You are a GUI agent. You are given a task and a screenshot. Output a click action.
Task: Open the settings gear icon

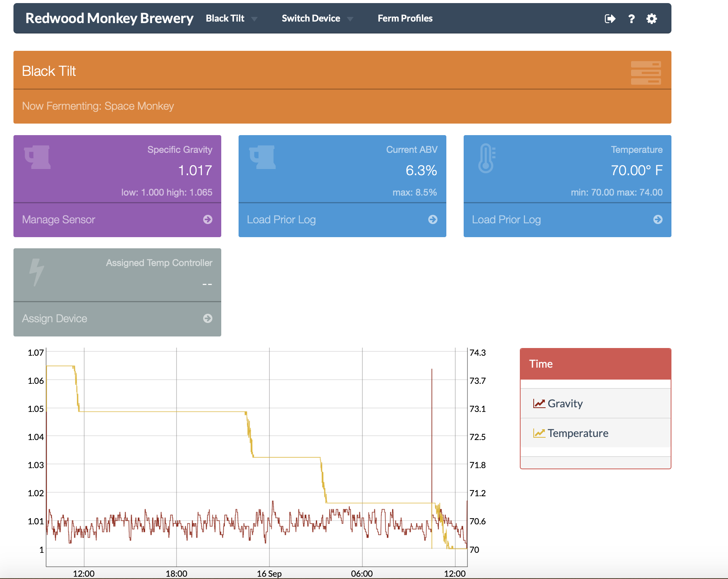coord(651,18)
